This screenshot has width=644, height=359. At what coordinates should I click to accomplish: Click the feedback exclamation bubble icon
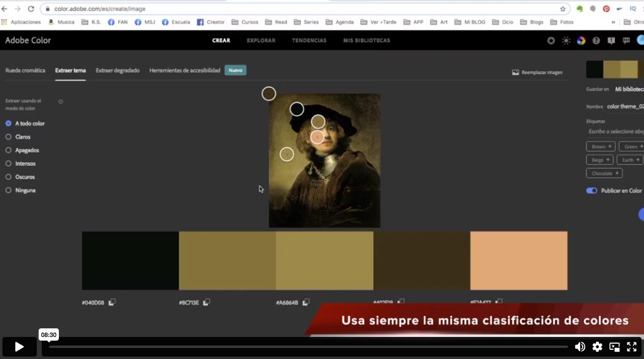(x=611, y=40)
